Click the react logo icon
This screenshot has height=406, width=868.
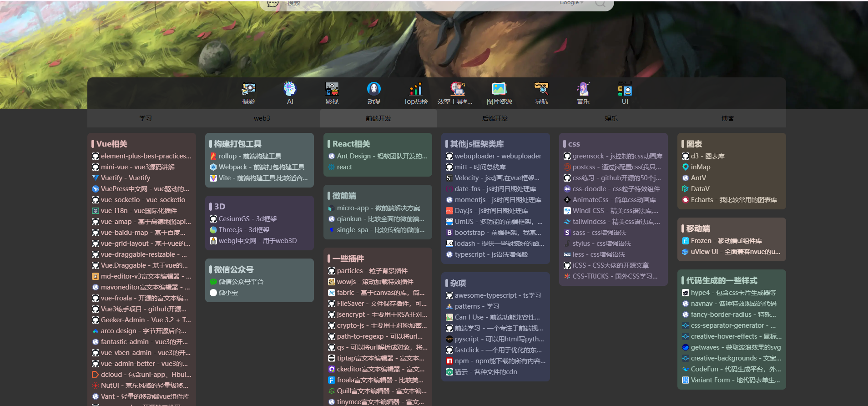332,167
